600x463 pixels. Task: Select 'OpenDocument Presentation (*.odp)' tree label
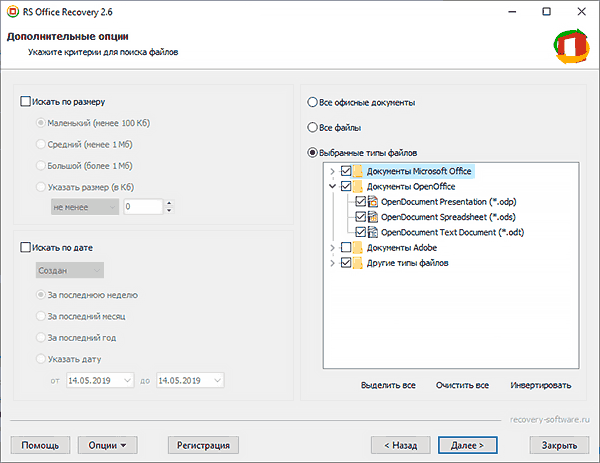[x=448, y=202]
